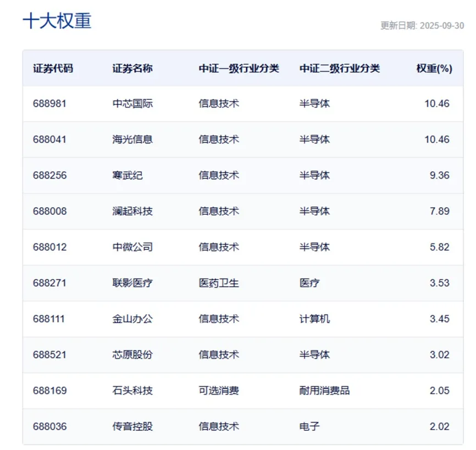Viewport: 476px width, 450px height.
Task: Select stock name 传音控股
Action: tap(132, 426)
